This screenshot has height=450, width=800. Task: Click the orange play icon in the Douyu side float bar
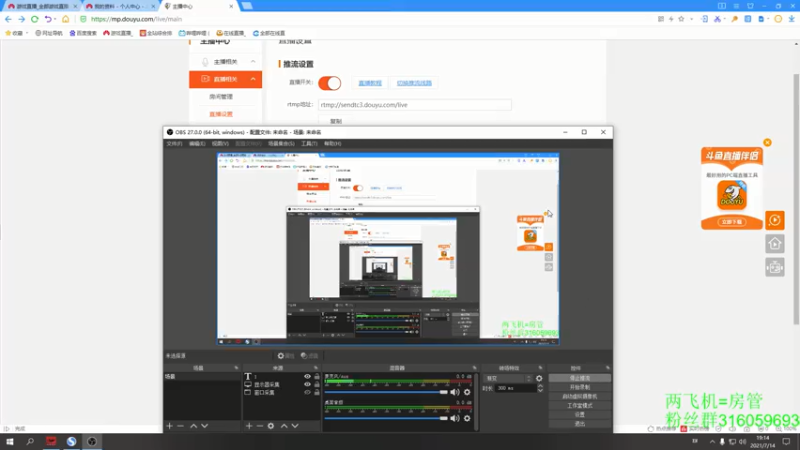pos(774,220)
